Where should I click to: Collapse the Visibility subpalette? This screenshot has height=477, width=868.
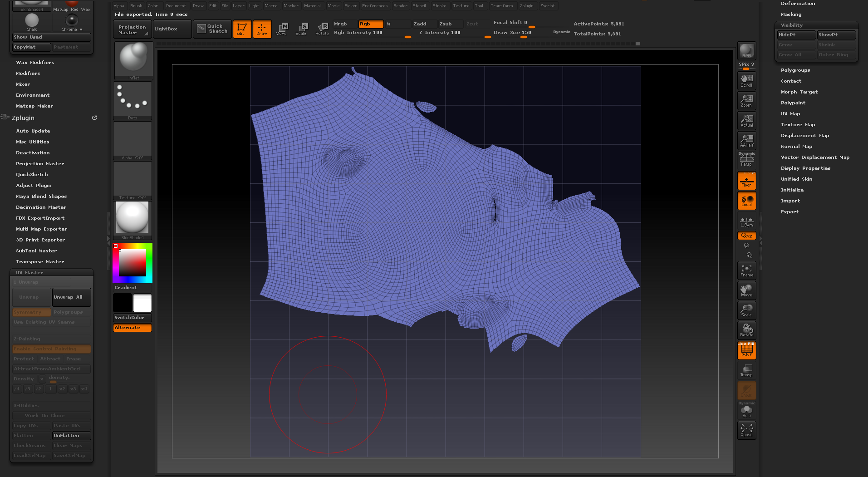pos(791,25)
